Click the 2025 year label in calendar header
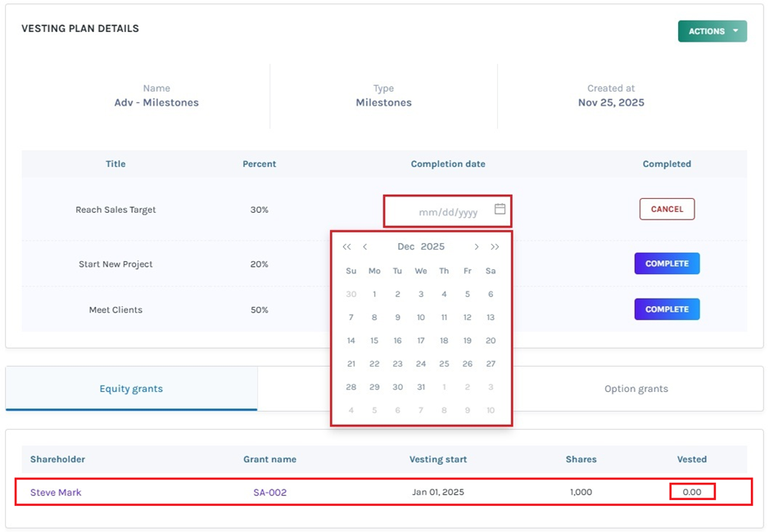The height and width of the screenshot is (532, 769). coord(432,247)
